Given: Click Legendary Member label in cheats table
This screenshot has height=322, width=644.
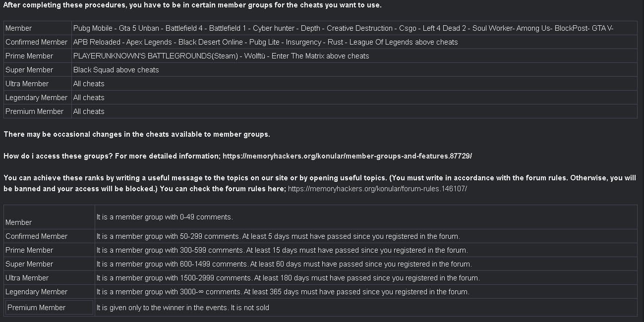Looking at the screenshot, I should (36, 98).
